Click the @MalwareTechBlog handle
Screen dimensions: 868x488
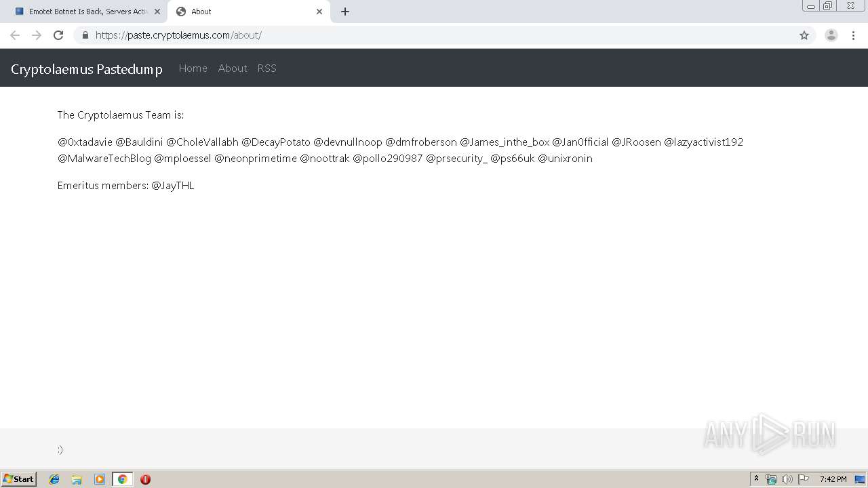tap(104, 158)
